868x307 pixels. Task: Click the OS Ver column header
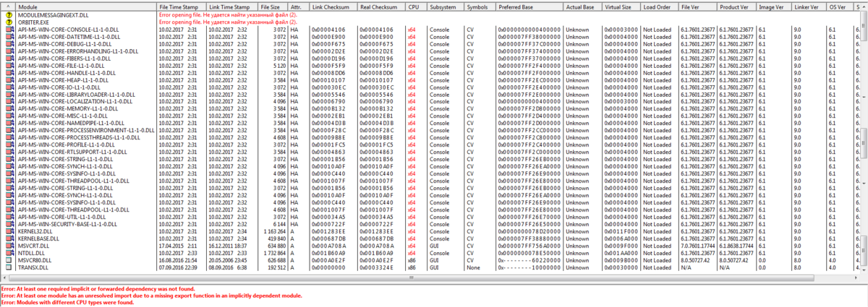point(841,6)
